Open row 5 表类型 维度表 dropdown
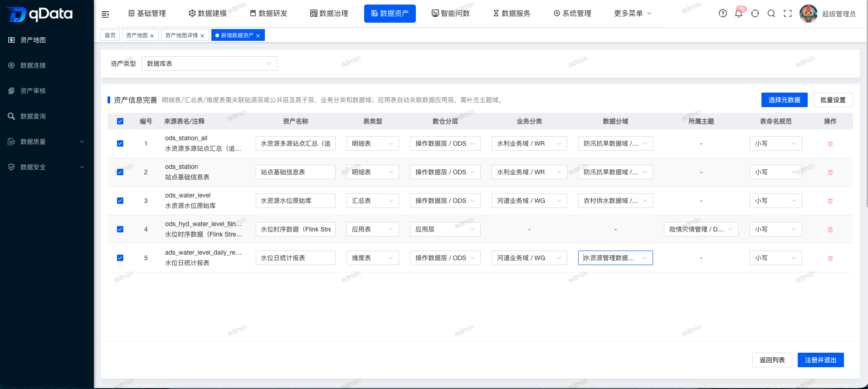Image resolution: width=868 pixels, height=389 pixels. tap(373, 258)
